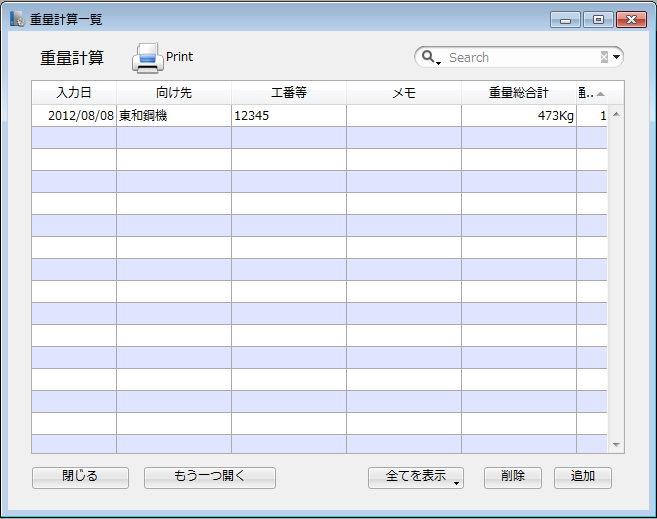Maximize the 重量計算一覧 window

[598, 19]
